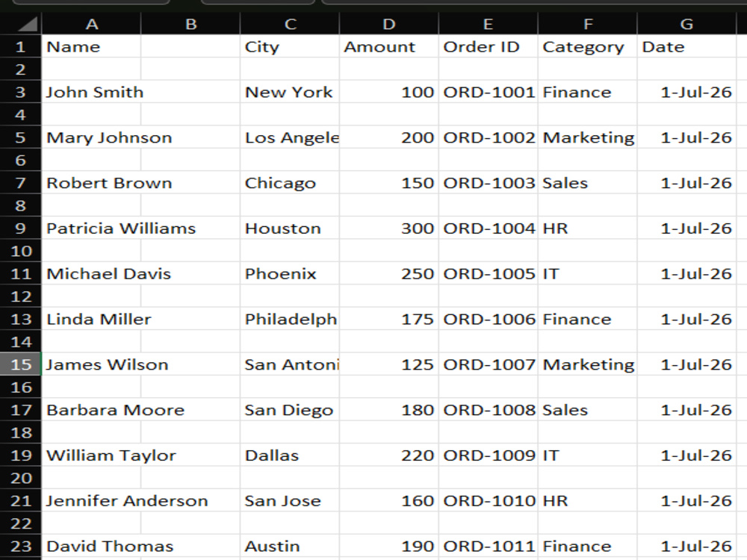Click the Dallas city cell
Image resolution: width=747 pixels, height=560 pixels.
(x=290, y=455)
